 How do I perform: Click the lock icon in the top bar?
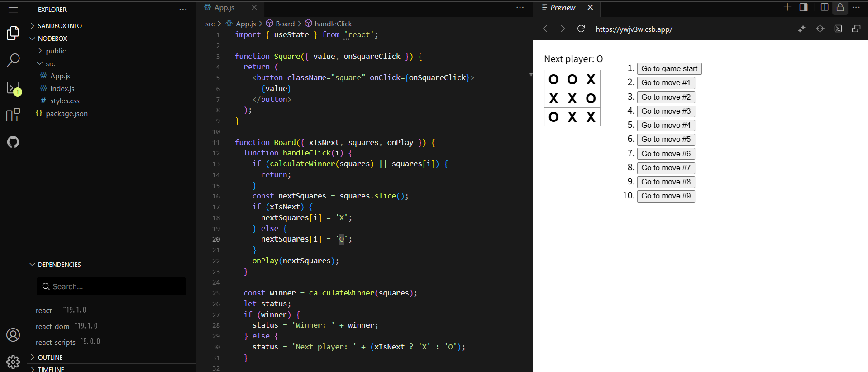click(x=840, y=7)
